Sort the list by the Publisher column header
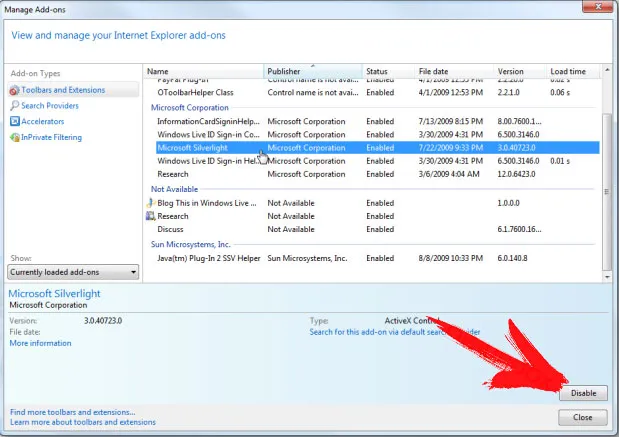 coord(313,71)
